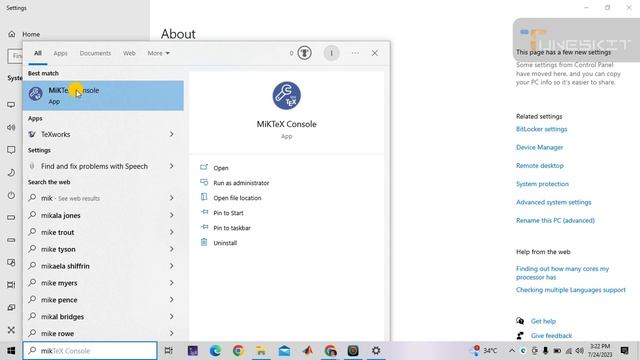
Task: Open File Explorer from the taskbar
Action: click(x=261, y=351)
